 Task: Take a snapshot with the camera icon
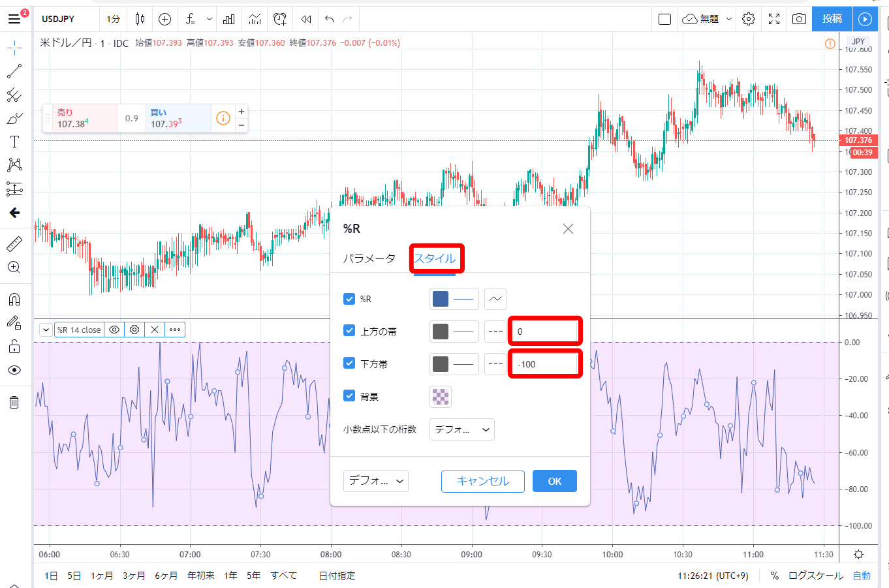point(799,19)
